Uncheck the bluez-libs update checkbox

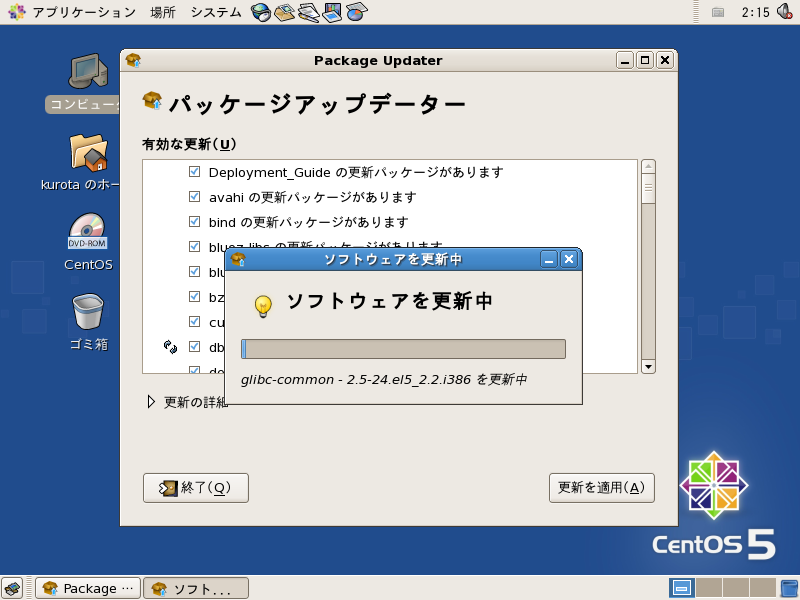pos(194,246)
